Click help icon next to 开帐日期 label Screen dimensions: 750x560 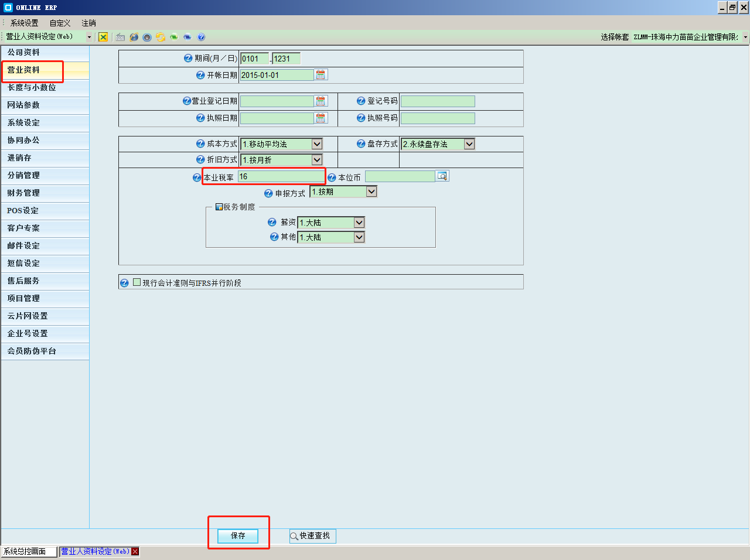pyautogui.click(x=200, y=75)
